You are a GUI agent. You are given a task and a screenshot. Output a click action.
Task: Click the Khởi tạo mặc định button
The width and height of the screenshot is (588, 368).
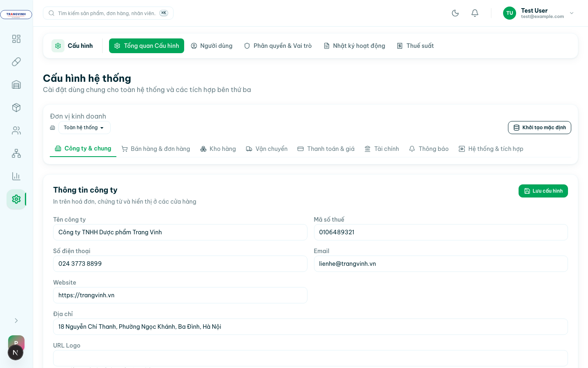click(x=539, y=128)
